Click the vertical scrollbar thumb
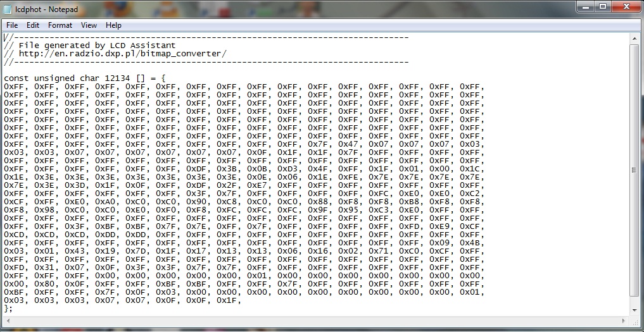The height and width of the screenshot is (332, 644). coord(635,171)
